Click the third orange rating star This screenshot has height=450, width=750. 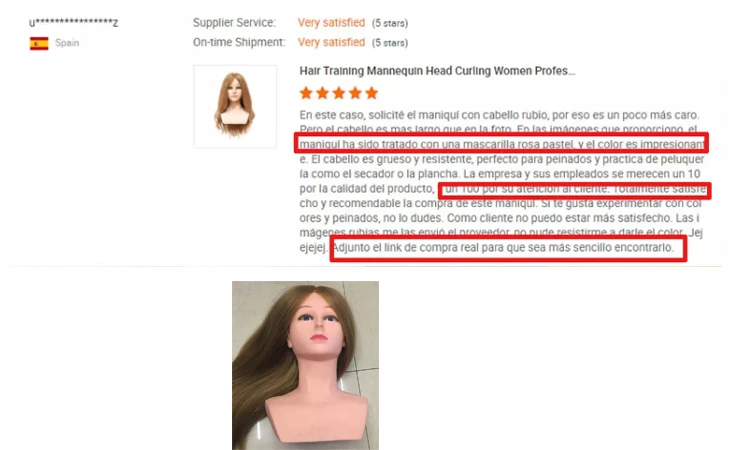[339, 93]
